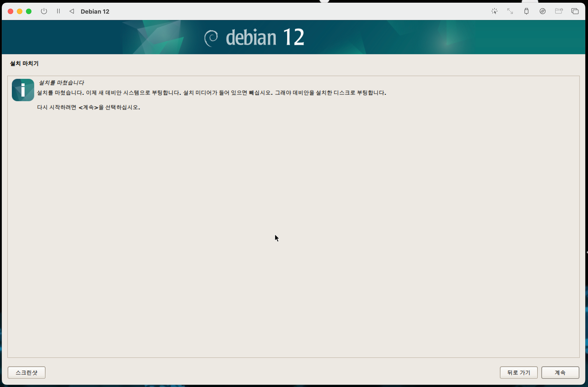Open the shared folder icon
Viewport: 588px width, 387px height.
pyautogui.click(x=559, y=11)
